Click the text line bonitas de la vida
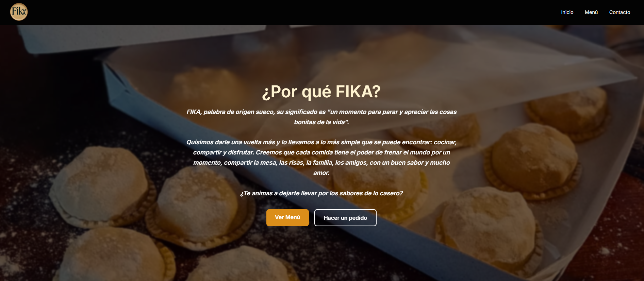The height and width of the screenshot is (281, 644). point(321,122)
